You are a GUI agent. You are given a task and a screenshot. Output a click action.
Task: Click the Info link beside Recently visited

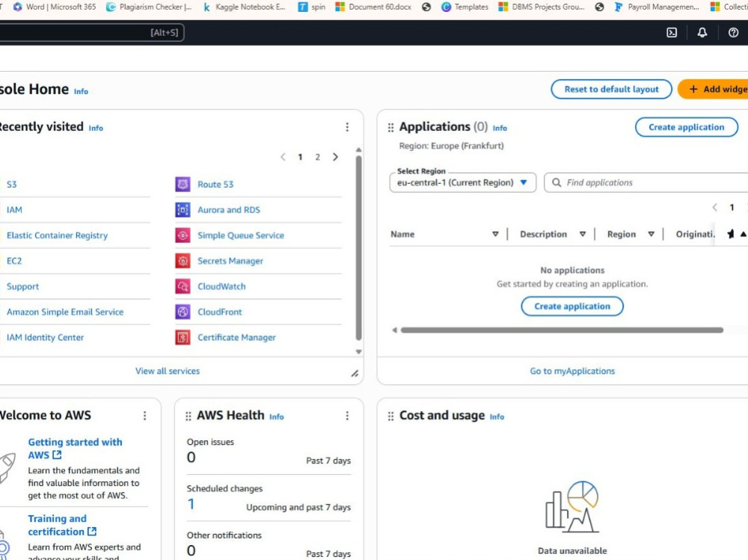click(x=96, y=129)
